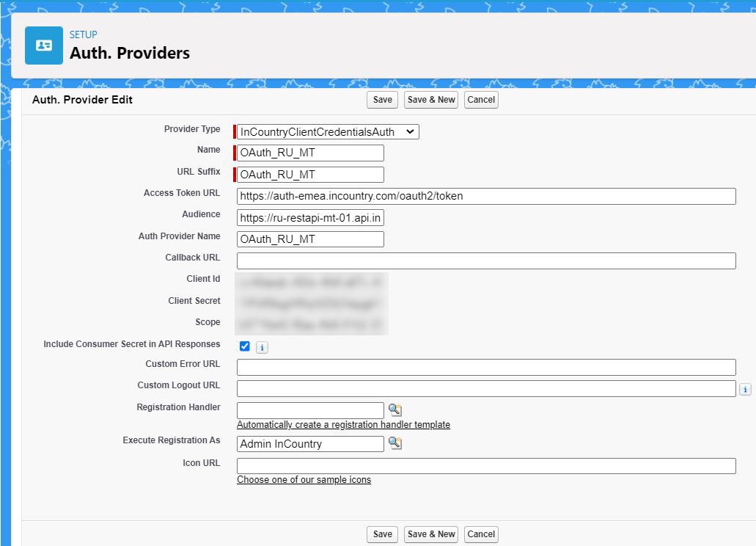Click the info icon beside Include Consumer Secret
Image resolution: width=756 pixels, height=546 pixels.
(262, 346)
